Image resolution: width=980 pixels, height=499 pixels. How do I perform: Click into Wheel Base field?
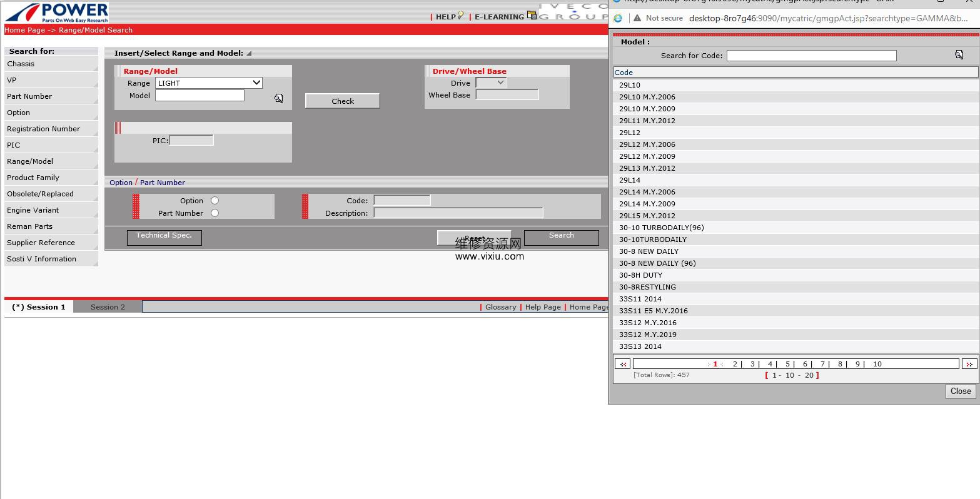pyautogui.click(x=507, y=94)
